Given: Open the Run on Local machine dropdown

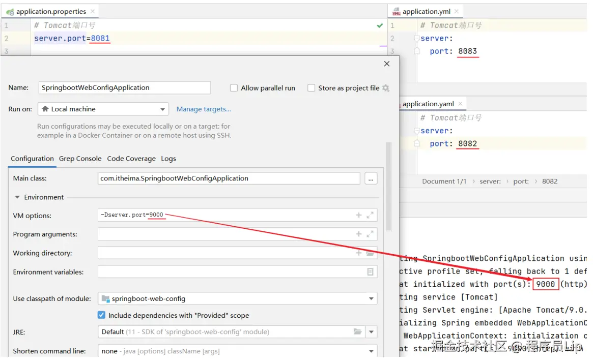Looking at the screenshot, I should coord(103,109).
